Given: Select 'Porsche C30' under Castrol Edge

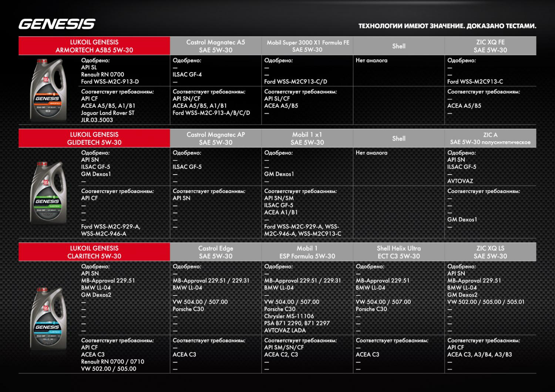Looking at the screenshot, I should point(188,309).
